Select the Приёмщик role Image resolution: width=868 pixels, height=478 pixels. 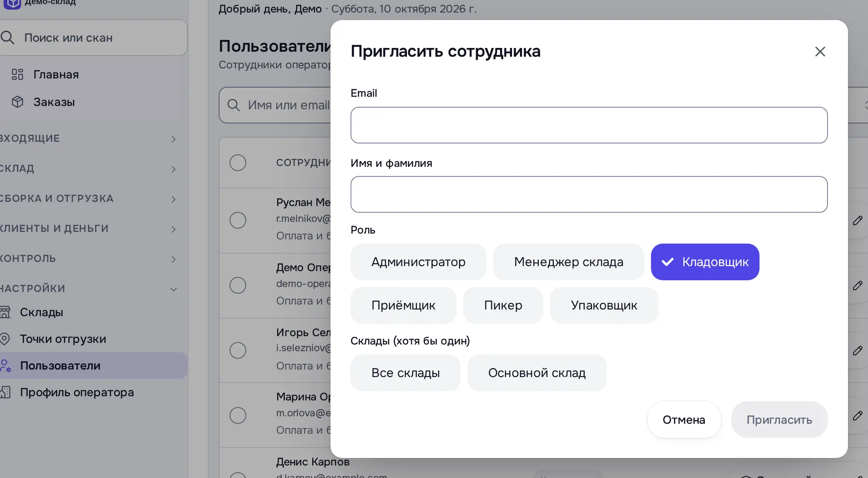(403, 305)
